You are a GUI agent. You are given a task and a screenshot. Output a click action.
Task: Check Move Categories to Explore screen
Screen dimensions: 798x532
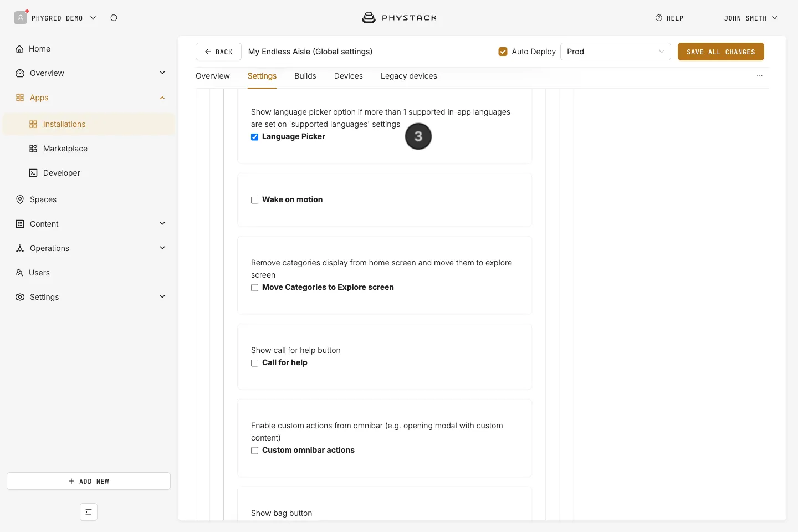(255, 288)
